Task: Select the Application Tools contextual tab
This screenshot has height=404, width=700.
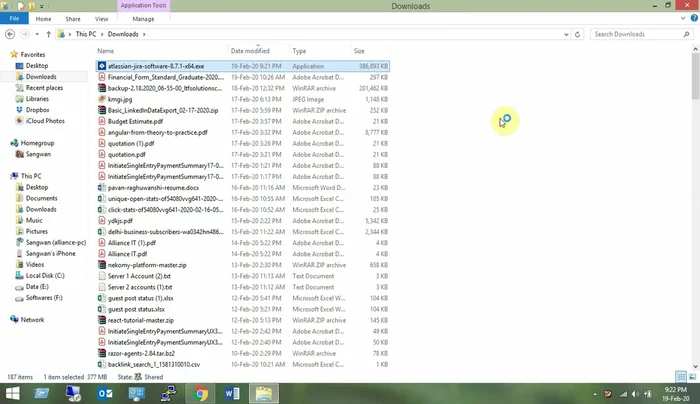Action: [143, 5]
